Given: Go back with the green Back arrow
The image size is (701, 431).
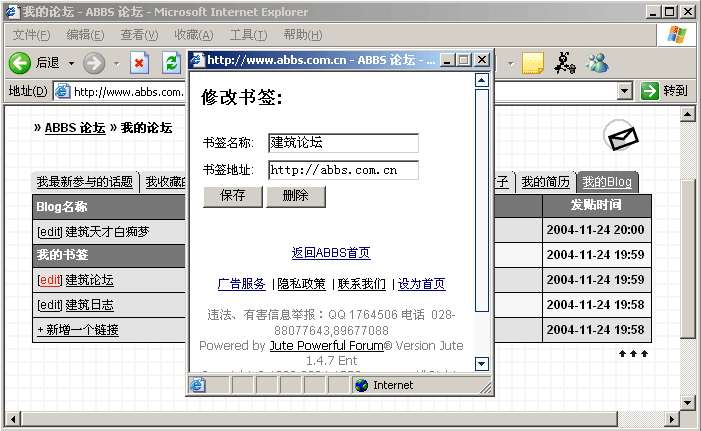Looking at the screenshot, I should (x=20, y=63).
